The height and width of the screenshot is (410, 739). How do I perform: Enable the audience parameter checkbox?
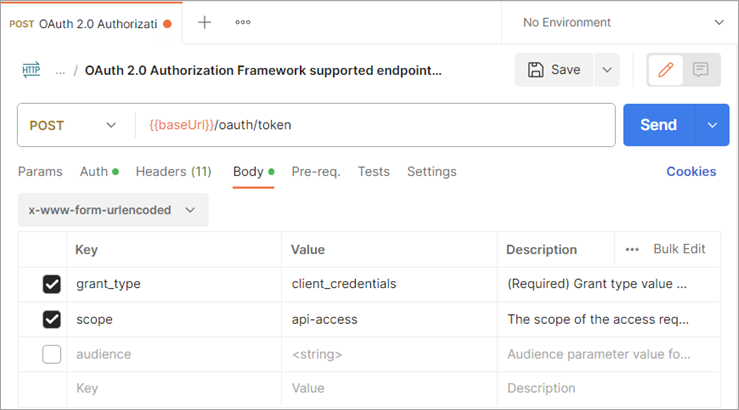[x=52, y=354]
